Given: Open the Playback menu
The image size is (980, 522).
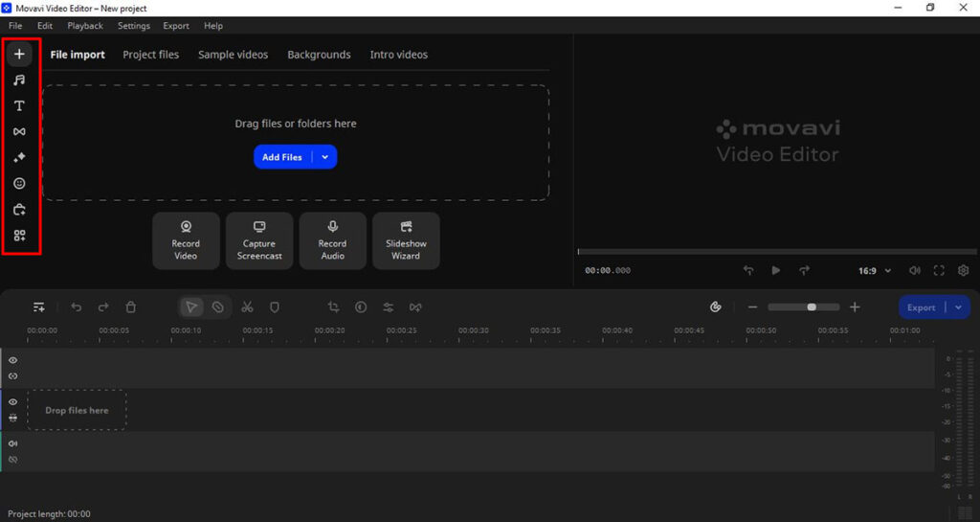Looking at the screenshot, I should click(x=85, y=26).
